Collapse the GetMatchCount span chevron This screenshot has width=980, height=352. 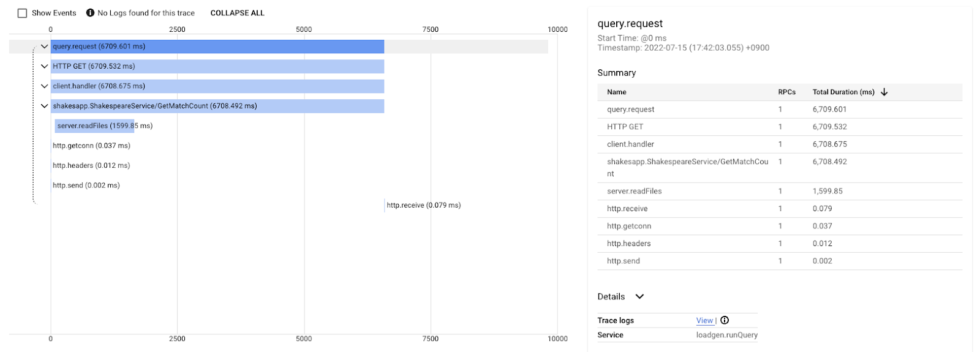coord(44,106)
